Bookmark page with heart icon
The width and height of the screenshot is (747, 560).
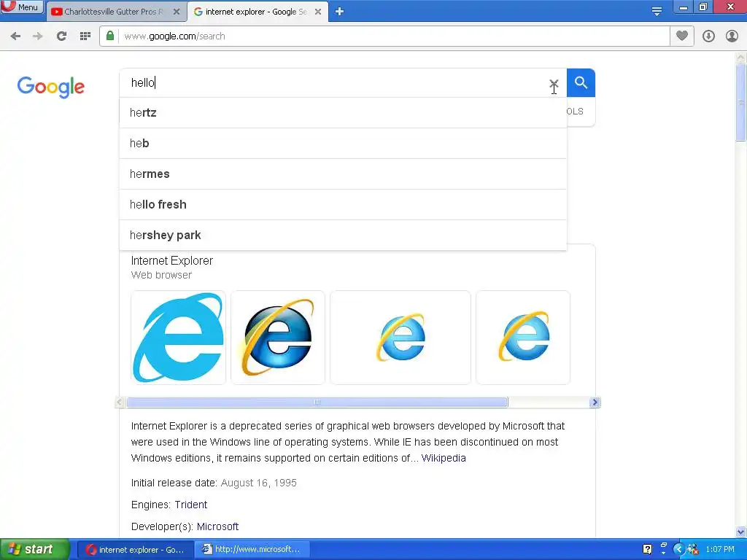click(x=682, y=36)
